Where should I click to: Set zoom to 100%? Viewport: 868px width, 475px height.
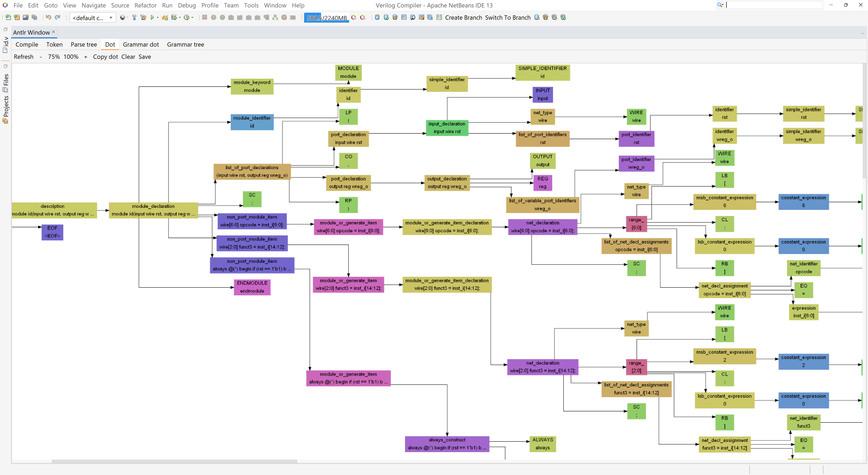[x=71, y=57]
